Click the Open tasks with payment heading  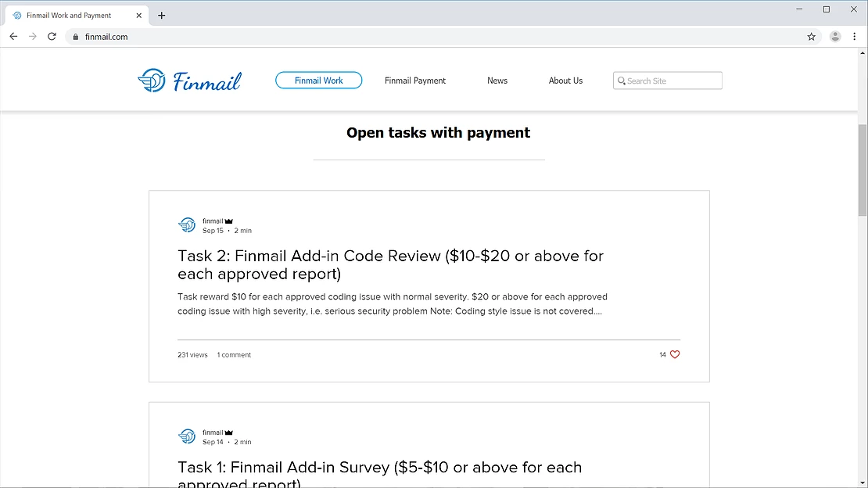click(x=438, y=133)
